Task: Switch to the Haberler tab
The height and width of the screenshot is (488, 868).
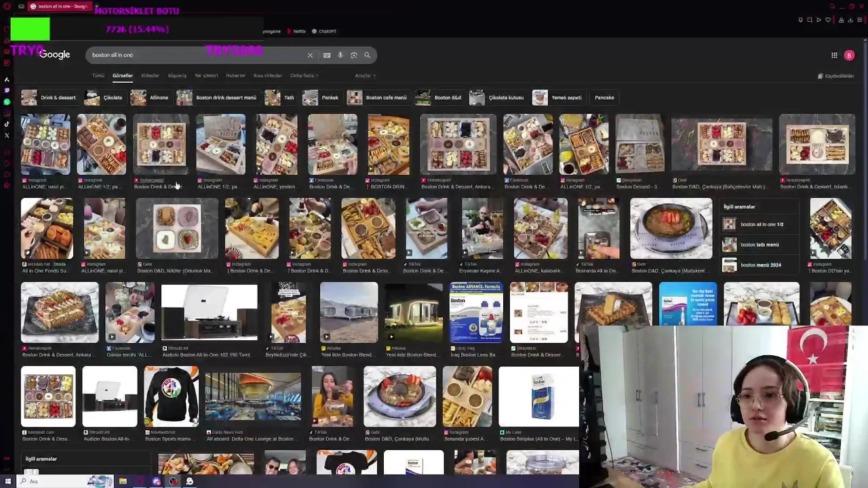Action: 235,75
